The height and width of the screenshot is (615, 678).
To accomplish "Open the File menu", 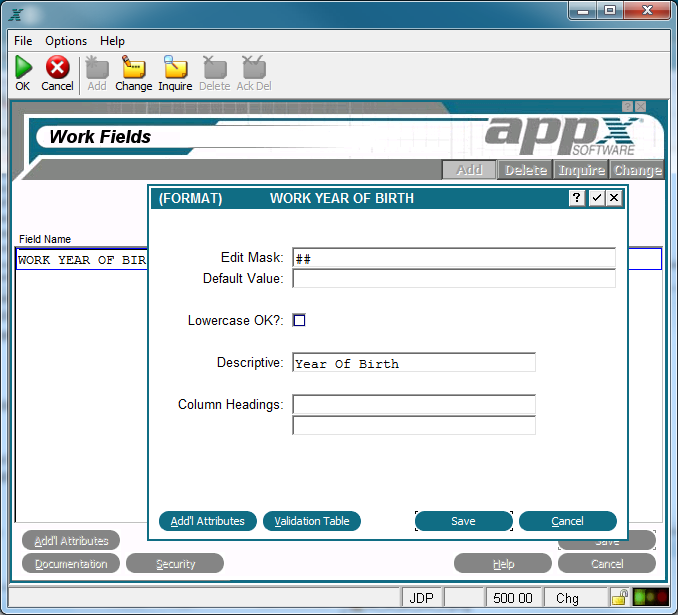I will pyautogui.click(x=23, y=41).
